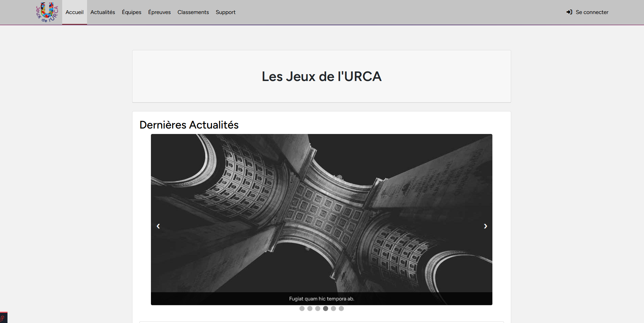
Task: Click the Se connecter login button
Action: [587, 12]
